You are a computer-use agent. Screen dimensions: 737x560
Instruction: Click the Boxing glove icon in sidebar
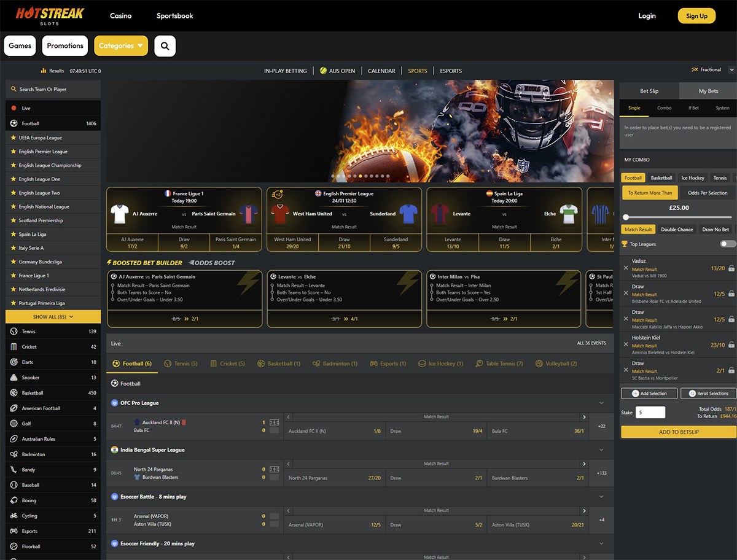coord(14,500)
